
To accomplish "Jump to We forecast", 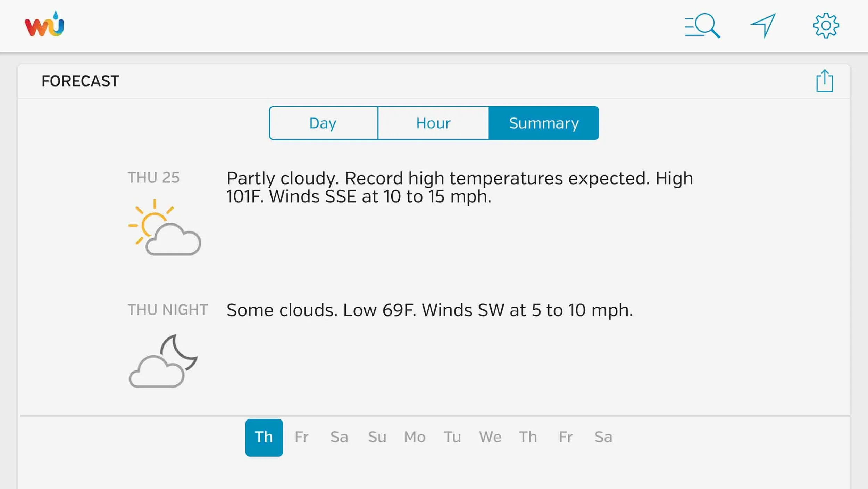I will (490, 437).
